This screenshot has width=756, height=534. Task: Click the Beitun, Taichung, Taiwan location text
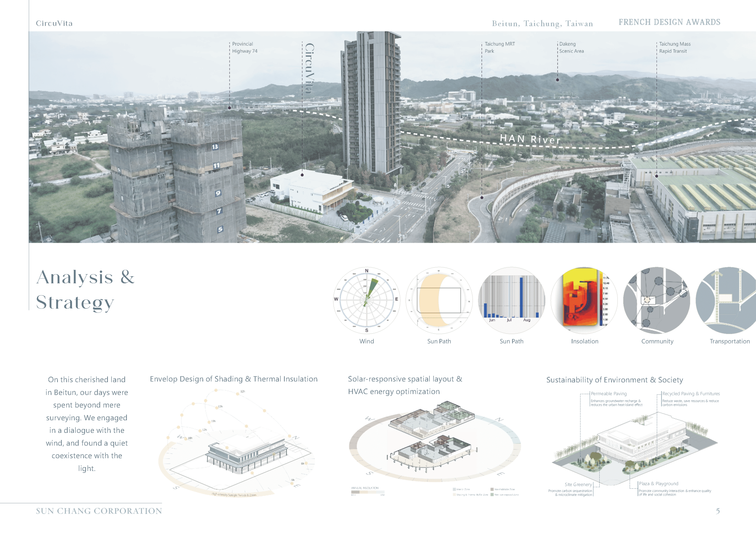point(542,24)
